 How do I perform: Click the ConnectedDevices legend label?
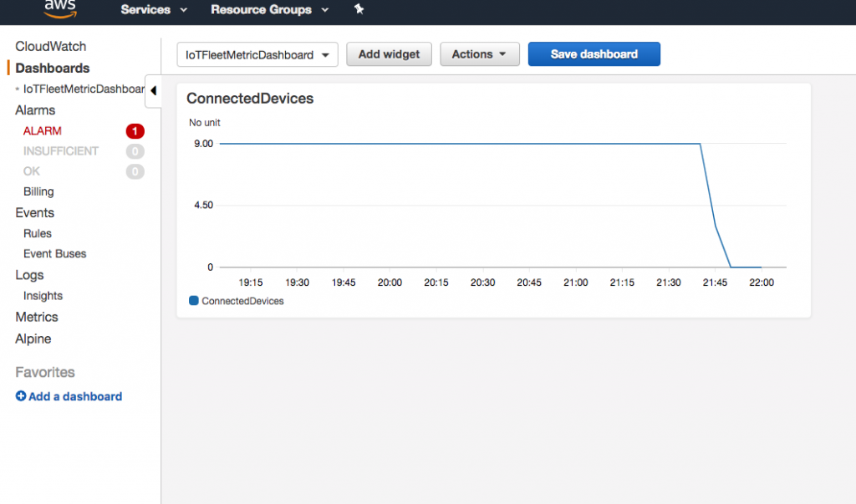pyautogui.click(x=242, y=301)
